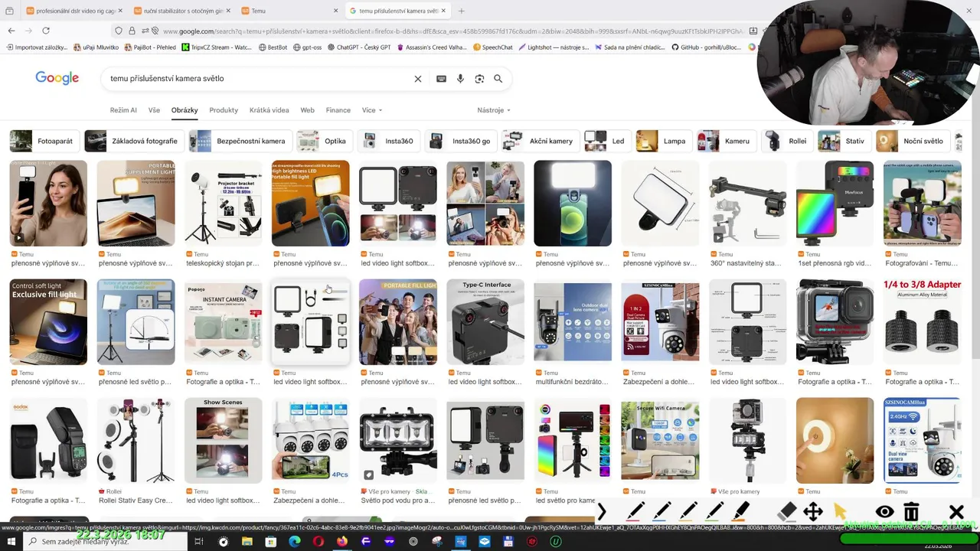Filter by Noční světlo chip
980x551 pixels.
[913, 141]
